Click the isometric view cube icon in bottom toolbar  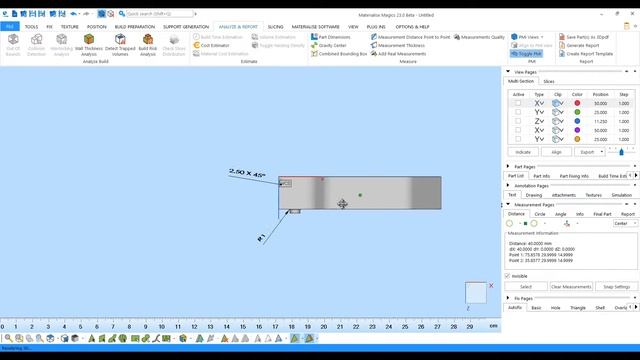pos(50,338)
